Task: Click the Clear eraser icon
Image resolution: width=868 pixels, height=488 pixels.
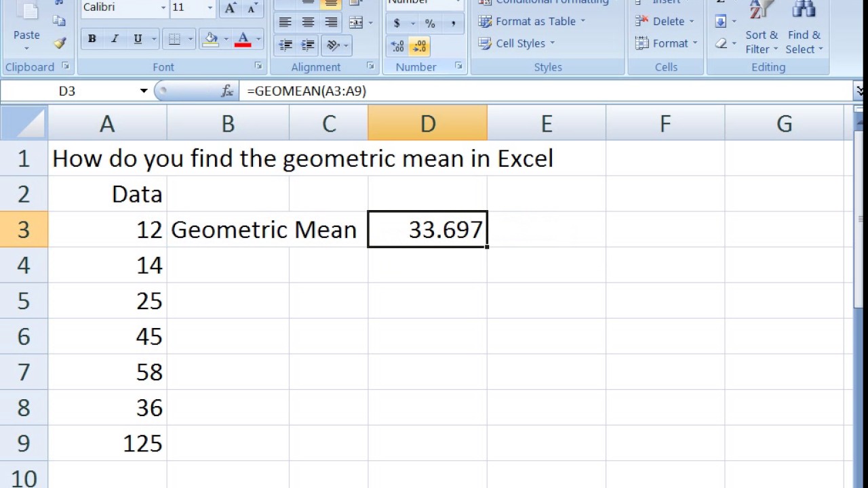Action: [721, 43]
